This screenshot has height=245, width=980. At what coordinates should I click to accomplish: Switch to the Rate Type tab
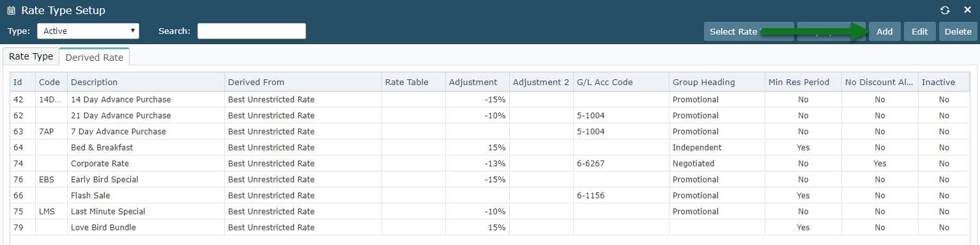point(31,56)
